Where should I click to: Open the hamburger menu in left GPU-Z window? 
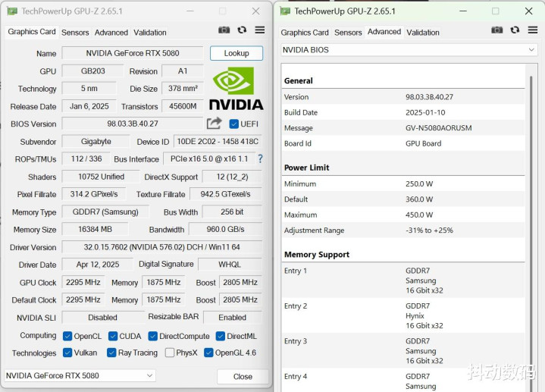pyautogui.click(x=260, y=30)
